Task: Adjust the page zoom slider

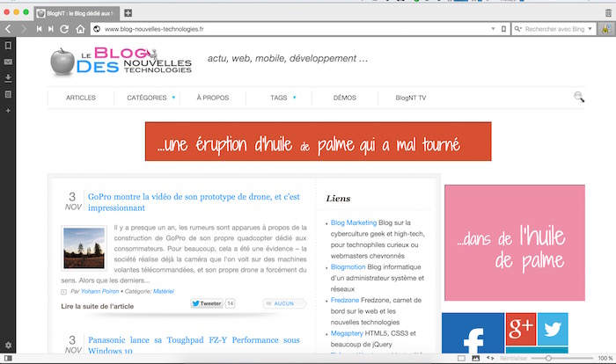Action: 548,358
